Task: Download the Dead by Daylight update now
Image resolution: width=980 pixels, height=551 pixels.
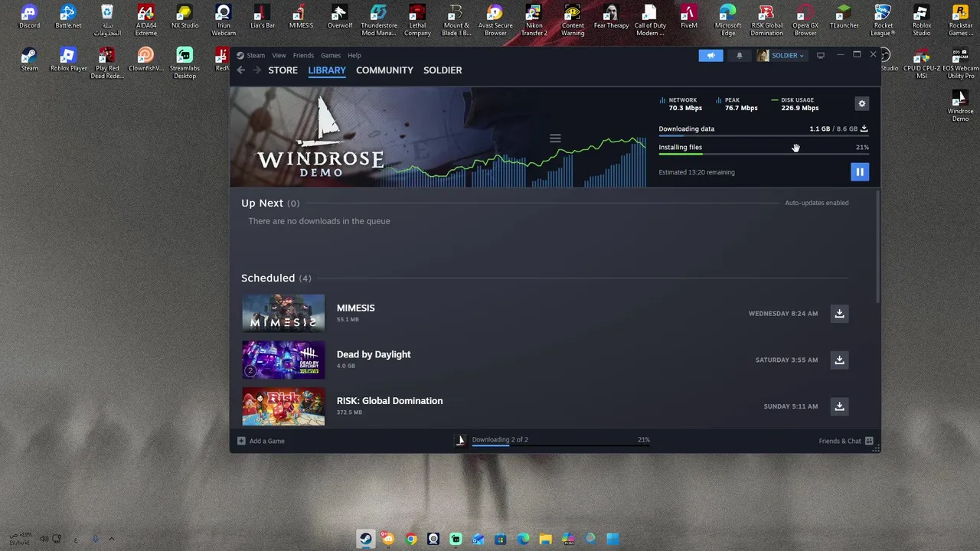Action: tap(839, 360)
